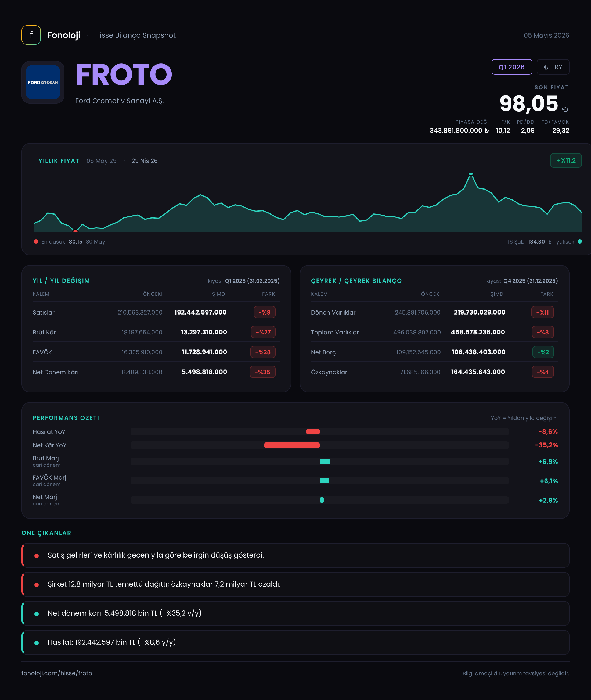Click the Net Kâr YoY red bar
The image size is (591, 700).
click(292, 445)
